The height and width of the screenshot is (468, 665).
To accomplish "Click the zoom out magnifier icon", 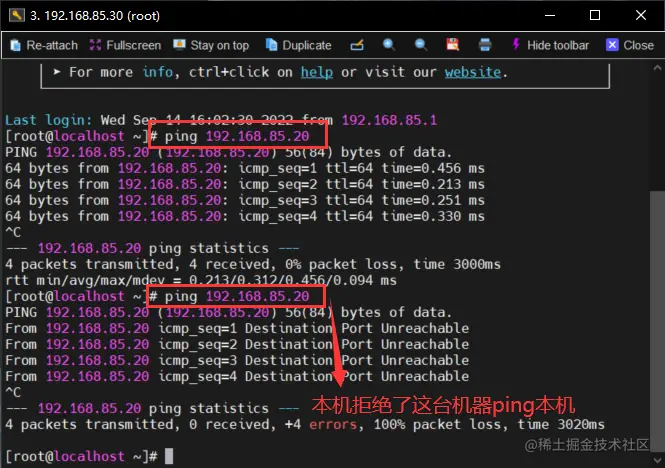I will point(421,45).
